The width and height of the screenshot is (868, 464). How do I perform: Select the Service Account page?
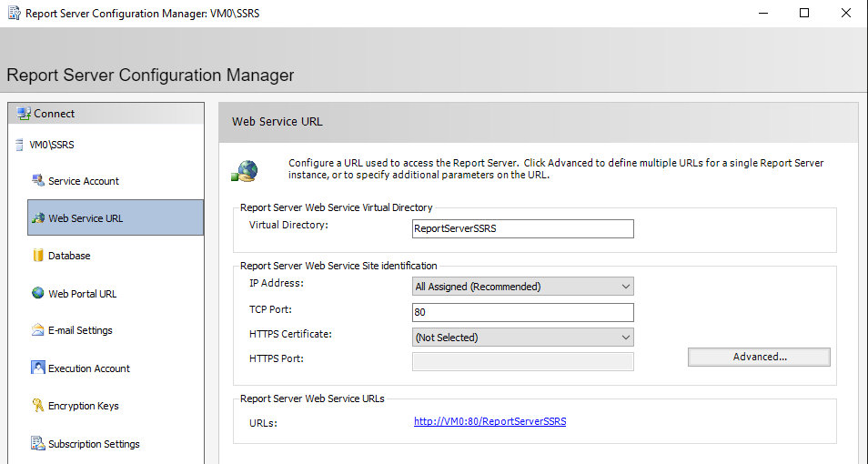click(116, 181)
